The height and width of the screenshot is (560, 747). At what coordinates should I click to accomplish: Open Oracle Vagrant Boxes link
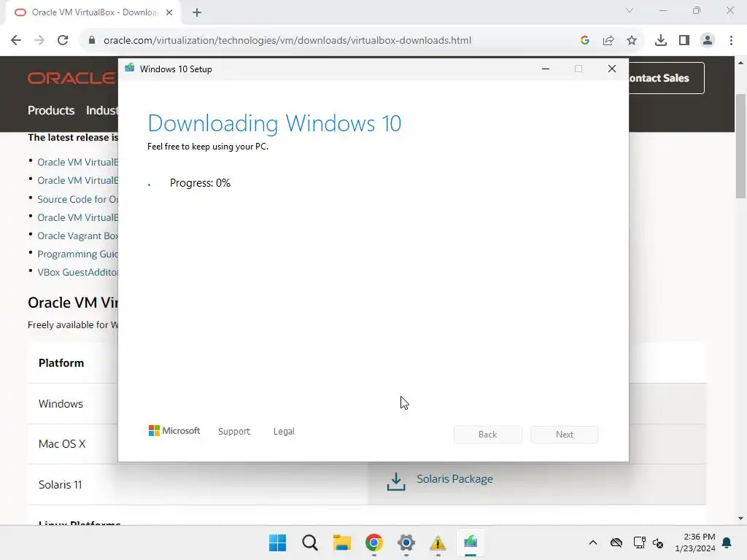[77, 236]
